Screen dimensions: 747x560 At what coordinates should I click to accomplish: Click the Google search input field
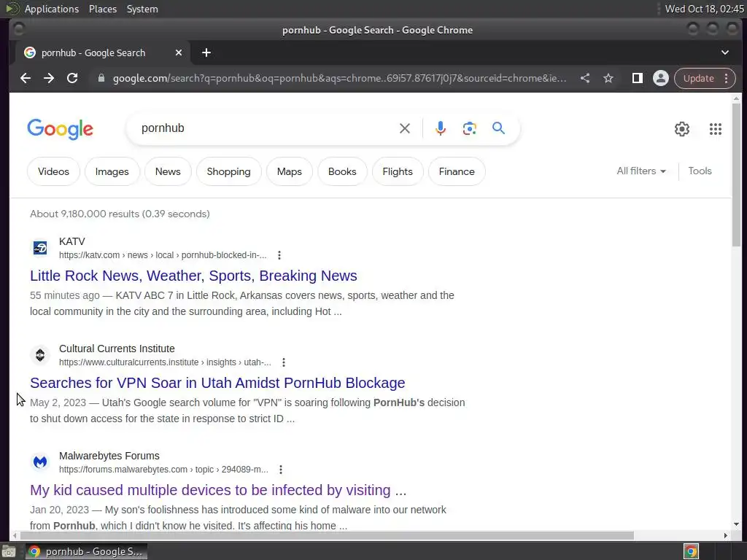point(267,128)
